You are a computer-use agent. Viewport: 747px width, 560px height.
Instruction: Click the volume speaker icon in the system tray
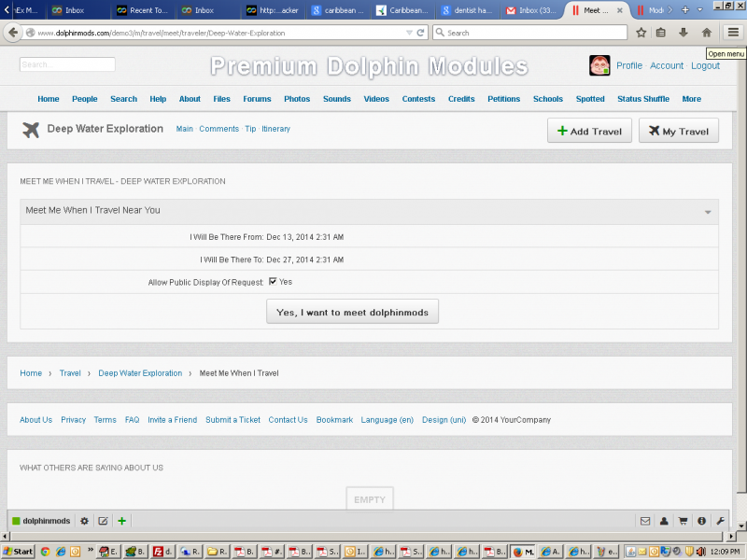[701, 552]
